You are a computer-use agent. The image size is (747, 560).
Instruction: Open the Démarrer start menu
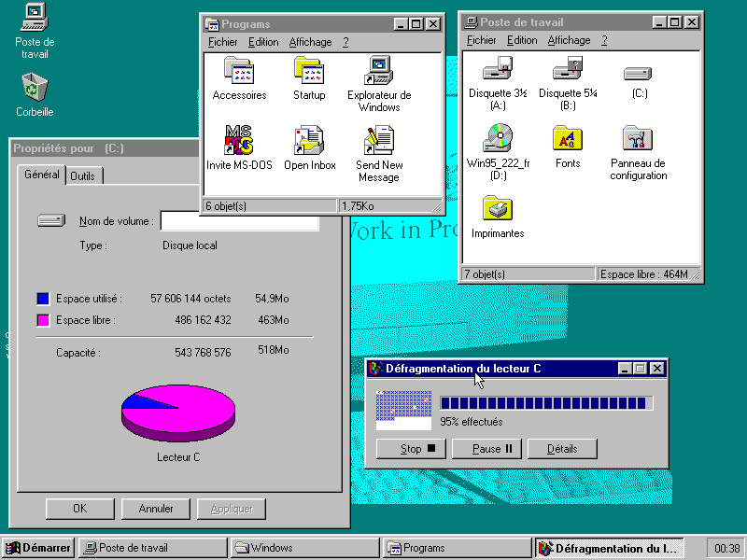(38, 548)
